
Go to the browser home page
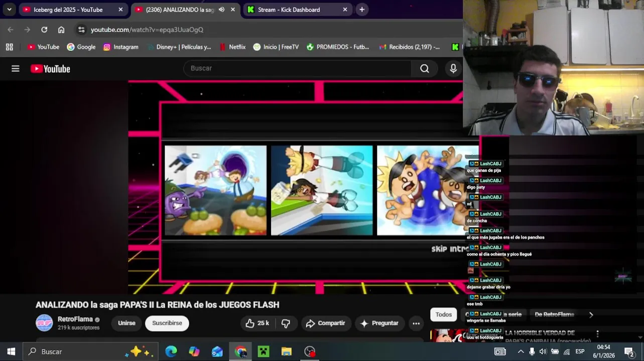pyautogui.click(x=61, y=30)
